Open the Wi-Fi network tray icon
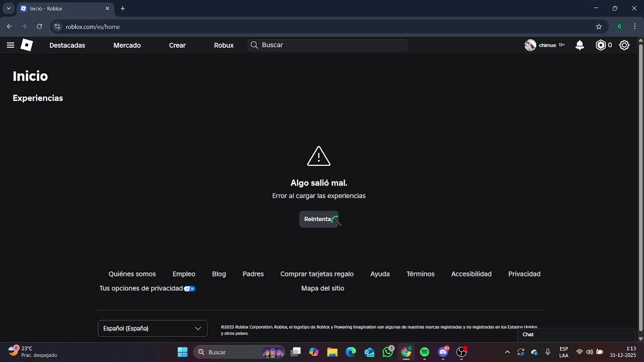The width and height of the screenshot is (644, 362). pyautogui.click(x=580, y=352)
